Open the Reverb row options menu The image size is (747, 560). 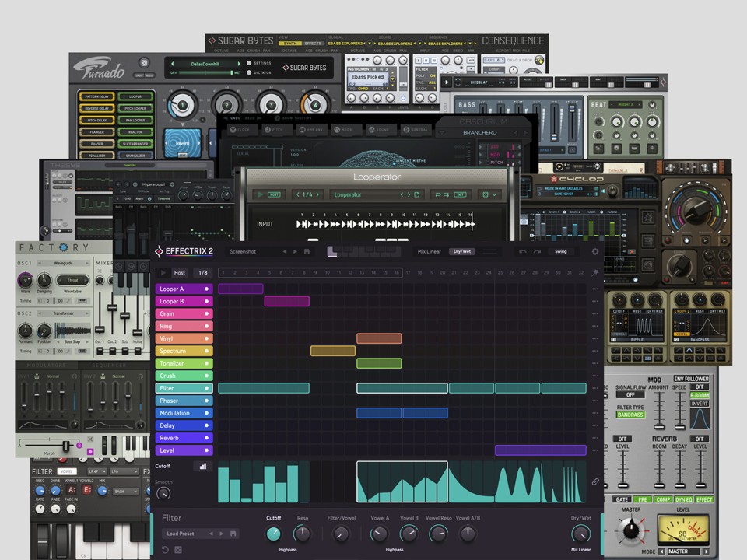595,438
